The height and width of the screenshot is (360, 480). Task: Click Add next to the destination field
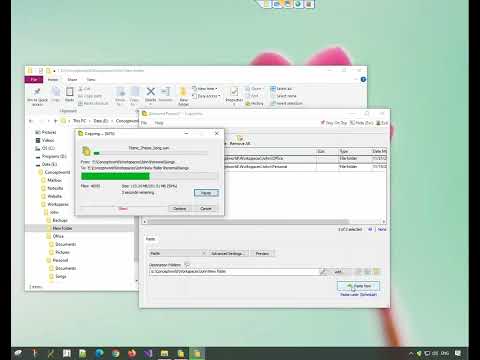(338, 272)
